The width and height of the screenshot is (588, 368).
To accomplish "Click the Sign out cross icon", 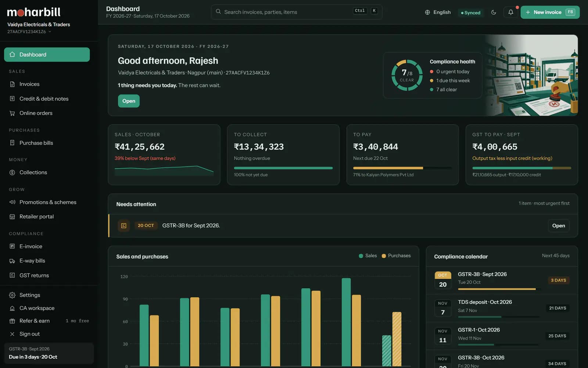I will click(12, 334).
